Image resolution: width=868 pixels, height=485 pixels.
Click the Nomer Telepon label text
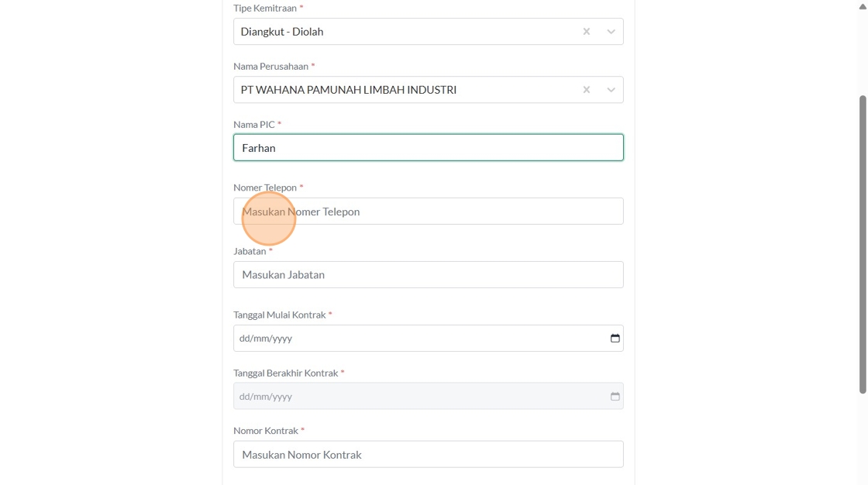point(265,187)
